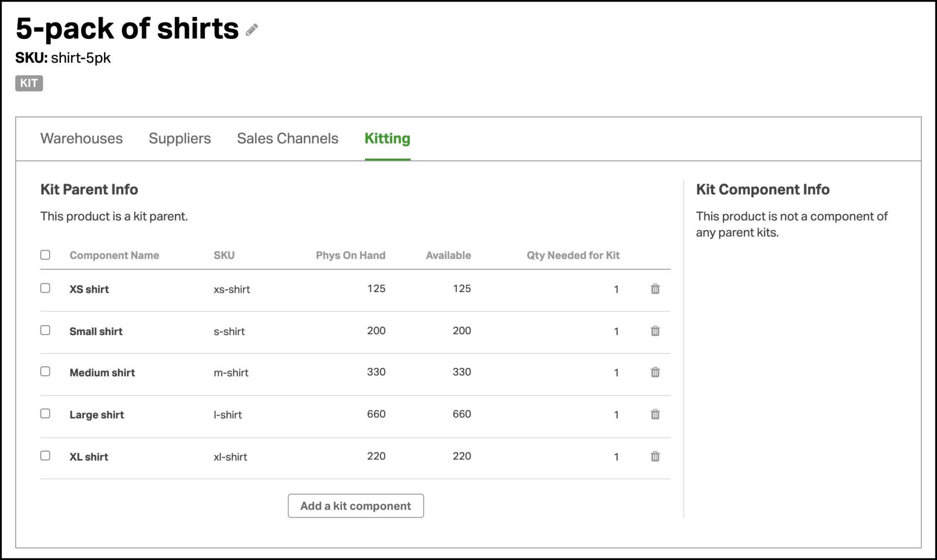
Task: Go to the Sales Channels tab
Action: [287, 139]
